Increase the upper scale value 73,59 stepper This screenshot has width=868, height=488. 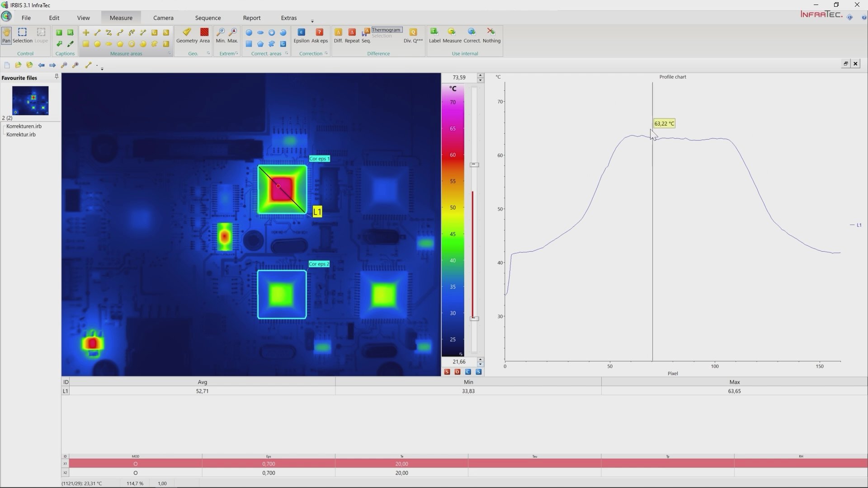click(481, 75)
